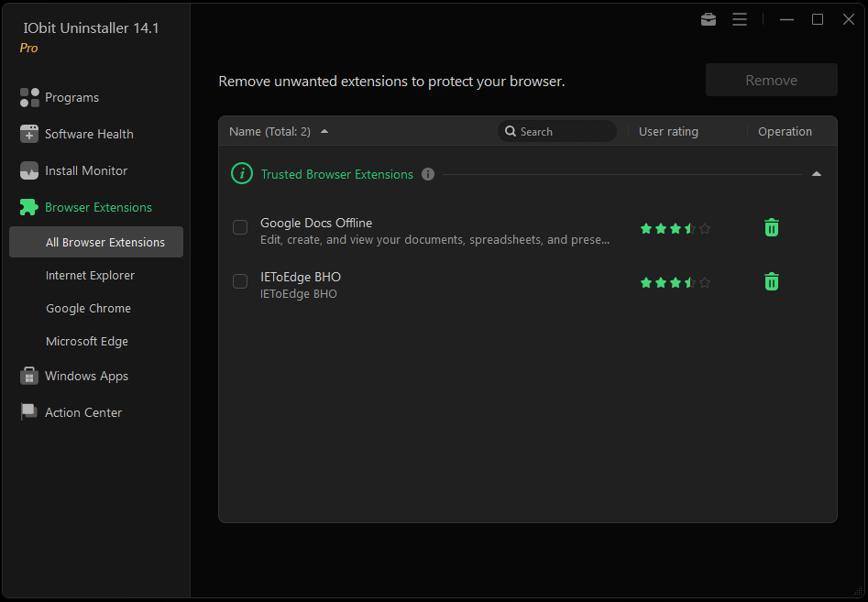Image resolution: width=868 pixels, height=602 pixels.
Task: Open Action Center
Action: coord(83,412)
